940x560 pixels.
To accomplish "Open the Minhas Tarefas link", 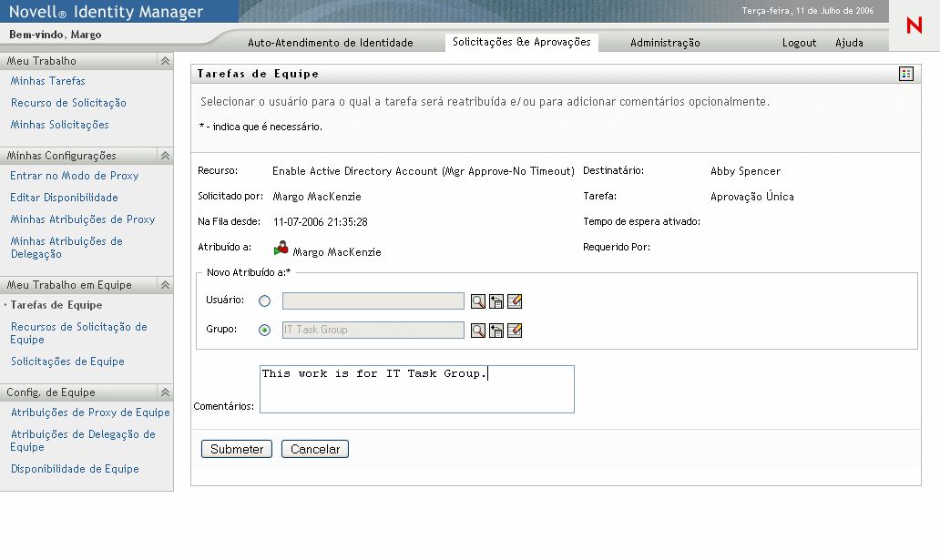I will (47, 81).
